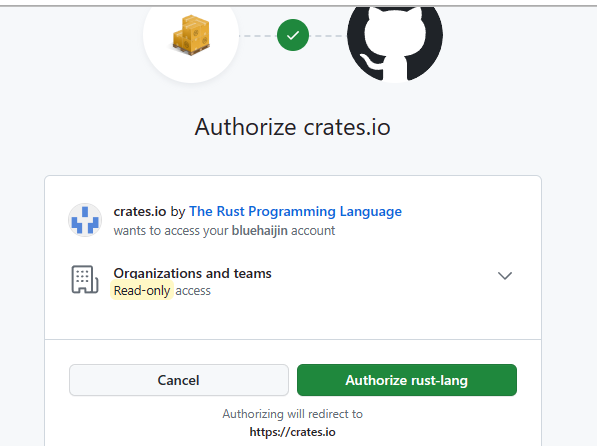Image resolution: width=597 pixels, height=446 pixels.
Task: Click the Authorize crates.io page heading
Action: coord(292,127)
